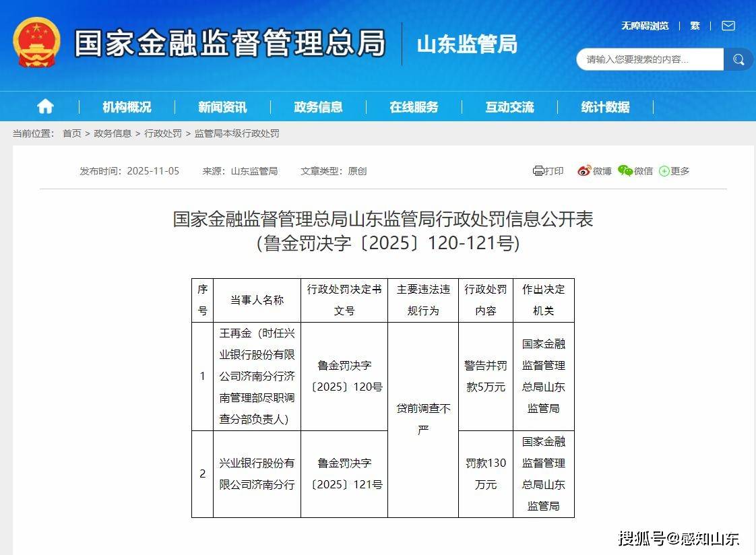Open the mail envelope icon

[x=728, y=26]
